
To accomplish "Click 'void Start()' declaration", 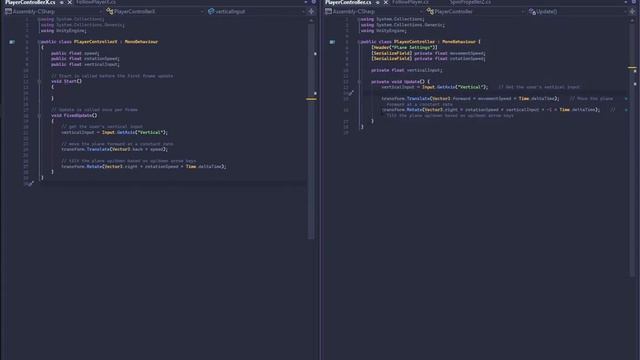I will 67,81.
